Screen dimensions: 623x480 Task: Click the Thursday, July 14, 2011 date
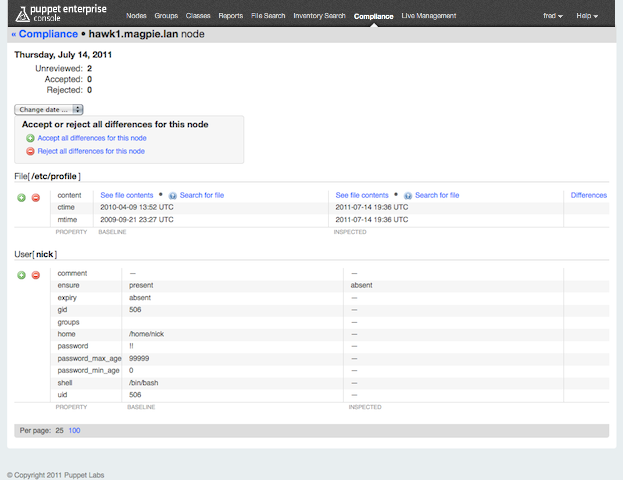coord(63,55)
